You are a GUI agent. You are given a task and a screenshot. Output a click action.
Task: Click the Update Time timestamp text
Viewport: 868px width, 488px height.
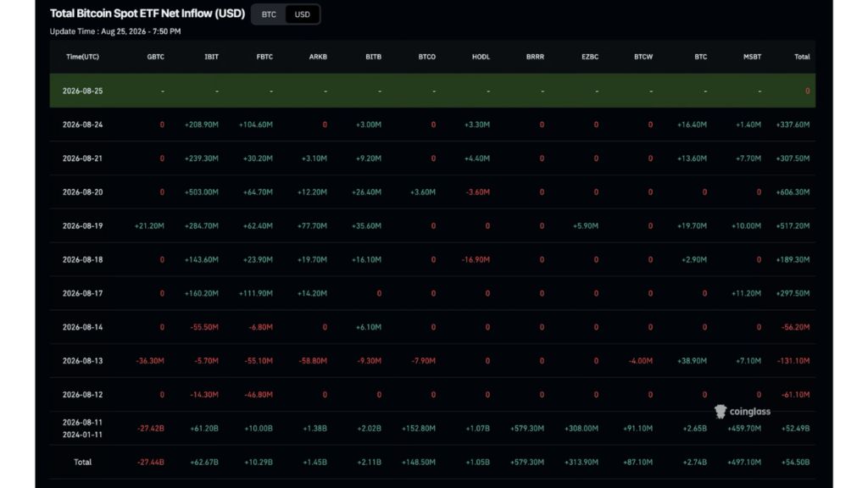click(x=115, y=31)
